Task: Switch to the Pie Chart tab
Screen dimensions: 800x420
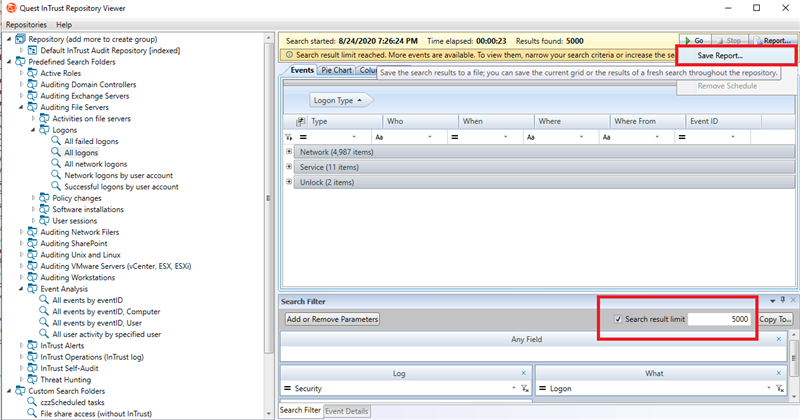Action: 336,70
